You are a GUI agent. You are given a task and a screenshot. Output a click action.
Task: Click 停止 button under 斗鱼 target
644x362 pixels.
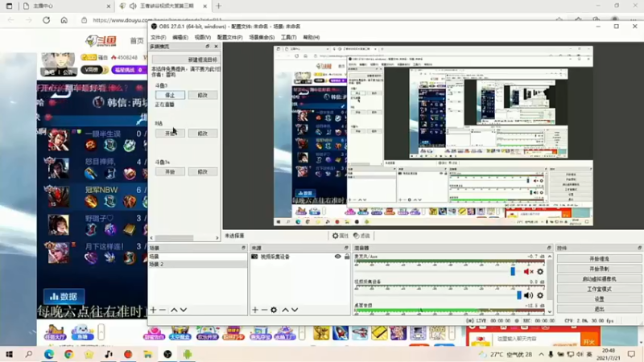point(170,95)
